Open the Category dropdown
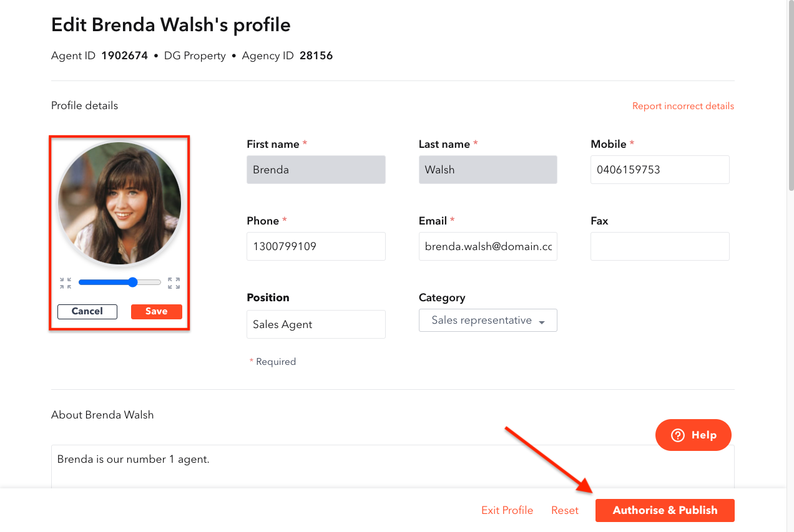Viewport: 794px width, 532px height. click(x=488, y=321)
